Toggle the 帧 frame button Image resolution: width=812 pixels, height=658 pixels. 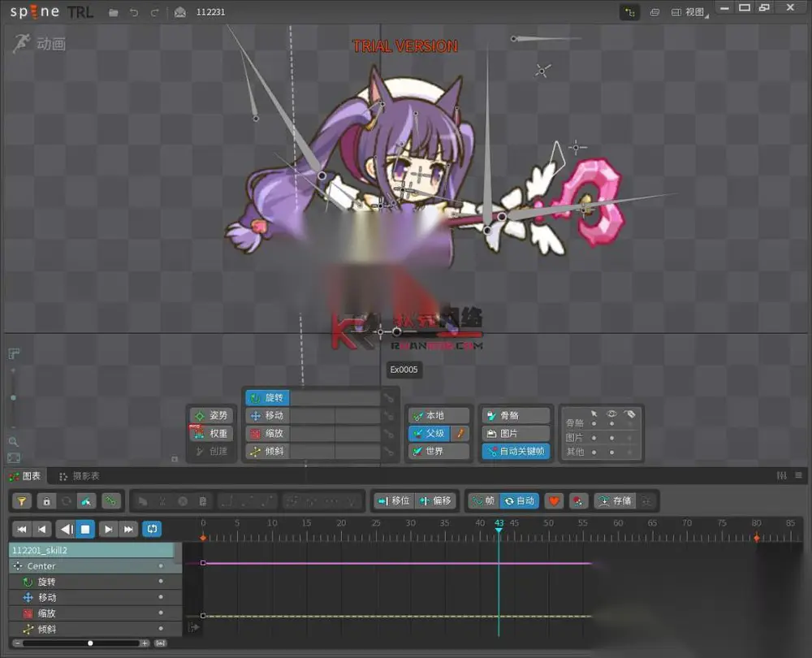484,501
